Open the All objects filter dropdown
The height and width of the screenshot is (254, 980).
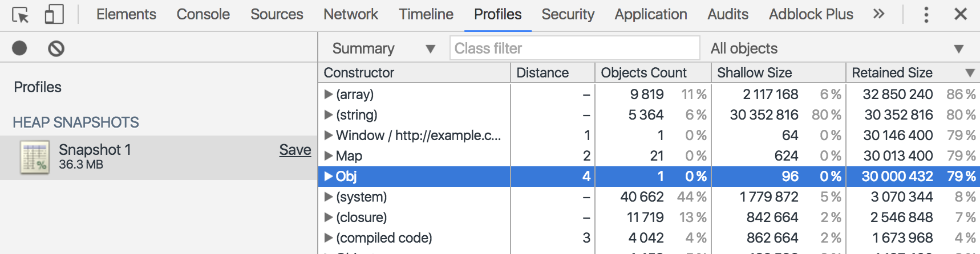[837, 48]
